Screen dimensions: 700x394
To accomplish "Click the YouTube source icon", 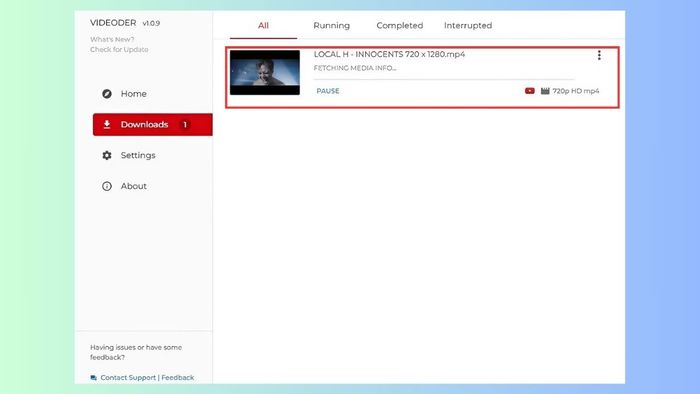I will tap(529, 91).
